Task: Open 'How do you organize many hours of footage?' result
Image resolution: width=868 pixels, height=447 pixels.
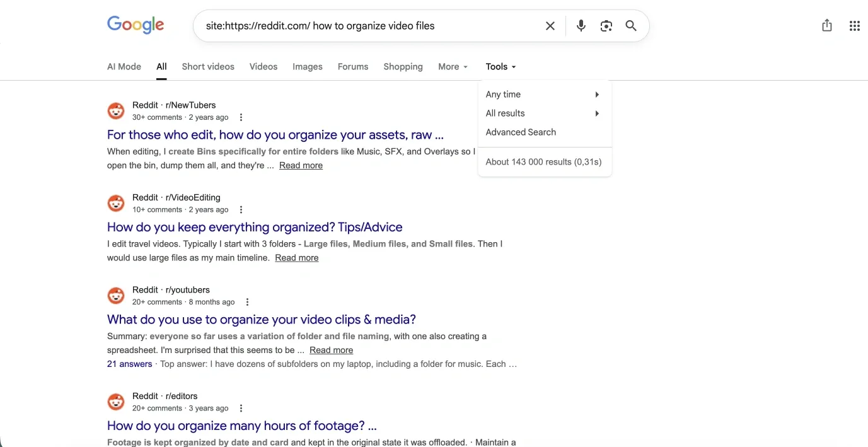Action: [242, 426]
